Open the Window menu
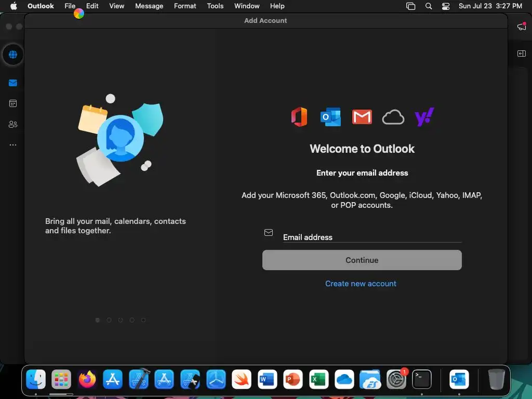The image size is (532, 399). coord(247,6)
